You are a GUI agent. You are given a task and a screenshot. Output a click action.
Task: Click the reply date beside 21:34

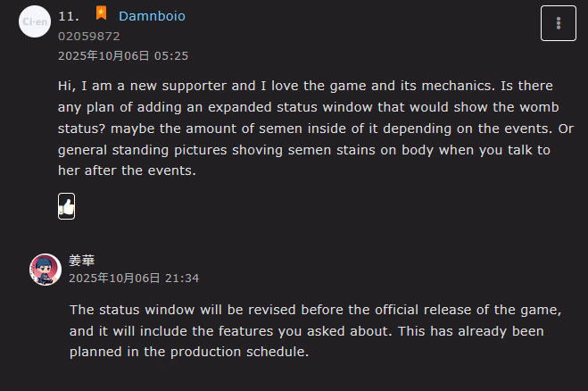114,279
